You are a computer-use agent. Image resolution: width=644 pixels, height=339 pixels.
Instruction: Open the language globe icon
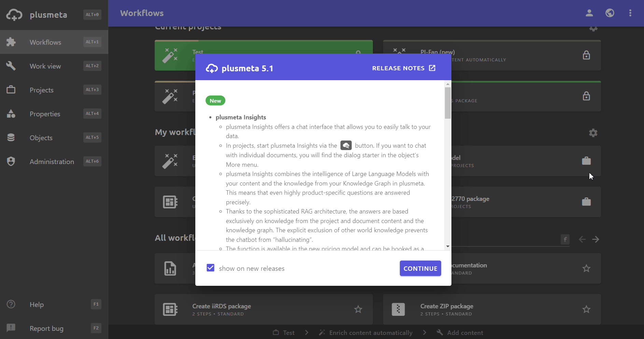point(610,13)
